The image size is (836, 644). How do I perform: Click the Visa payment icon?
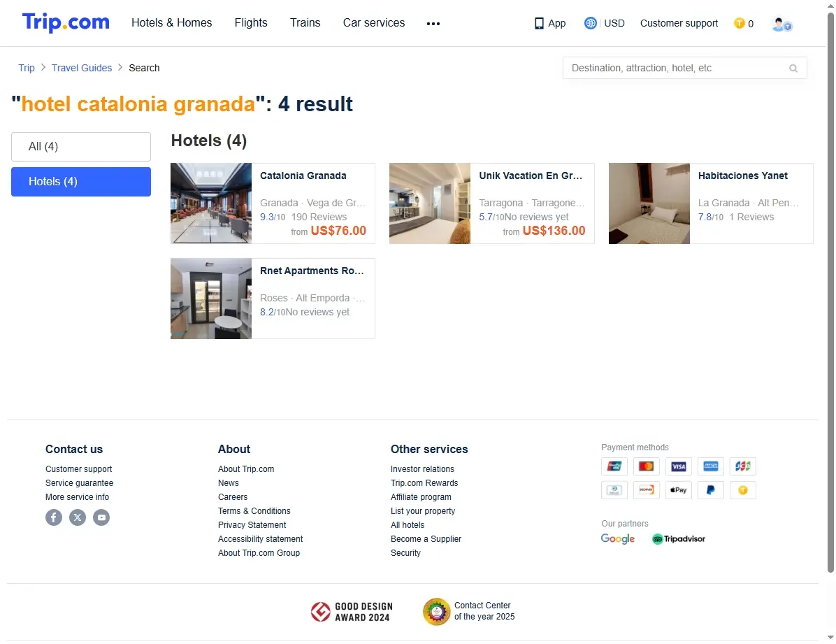pyautogui.click(x=678, y=466)
